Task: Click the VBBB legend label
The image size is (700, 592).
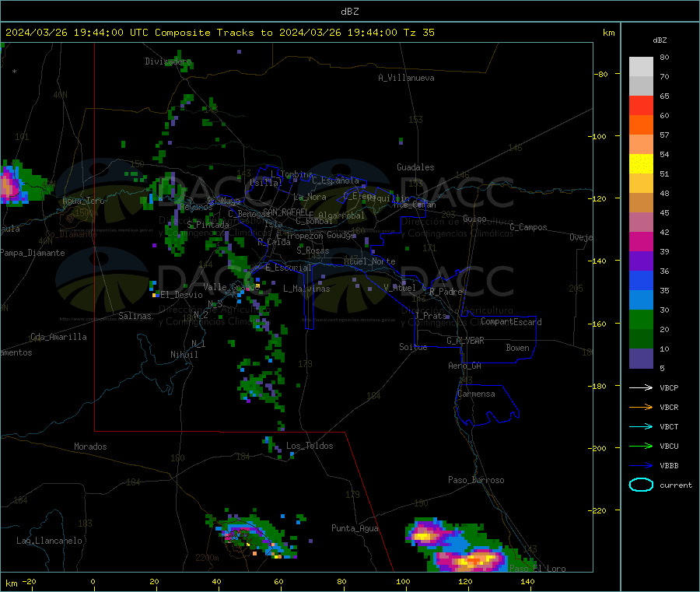Action: click(669, 466)
